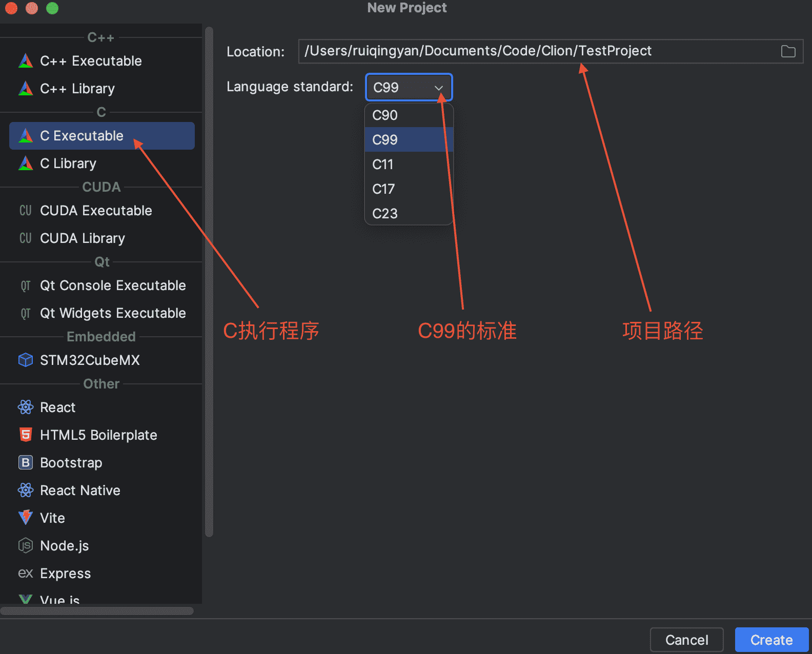Choose the C Executable project type
Viewport: 812px width, 654px height.
[102, 136]
